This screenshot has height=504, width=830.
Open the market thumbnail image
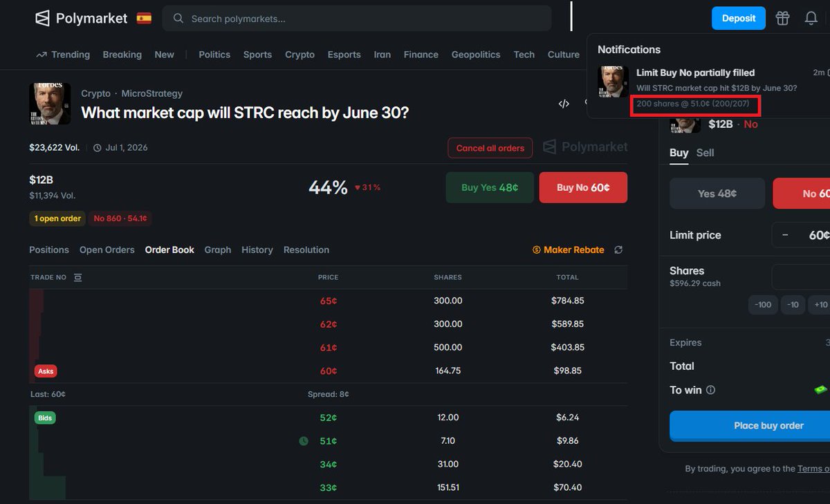tap(50, 104)
